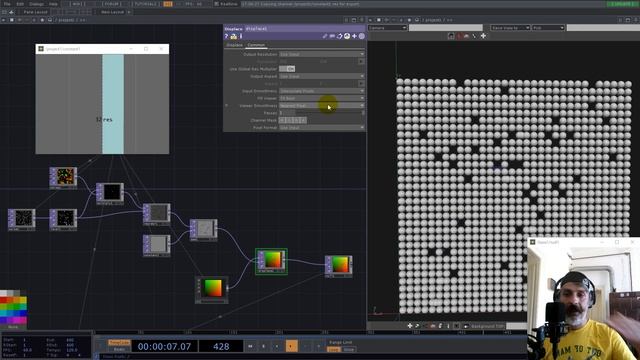640x360 pixels.
Task: Open the Wiki link in the top bar
Action: (x=78, y=4)
